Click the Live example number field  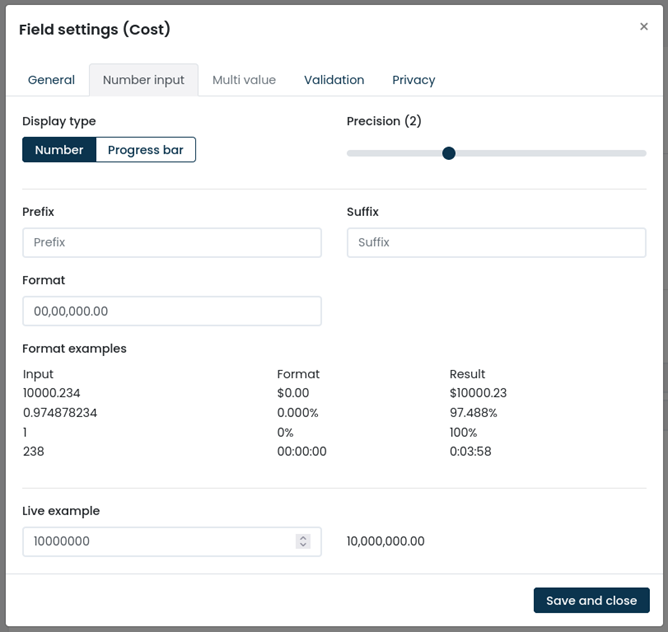pos(172,542)
